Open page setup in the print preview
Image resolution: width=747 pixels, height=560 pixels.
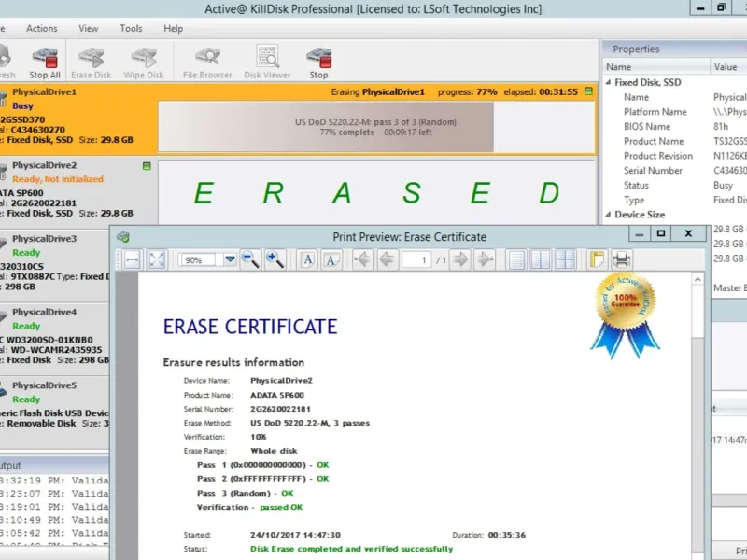[596, 259]
